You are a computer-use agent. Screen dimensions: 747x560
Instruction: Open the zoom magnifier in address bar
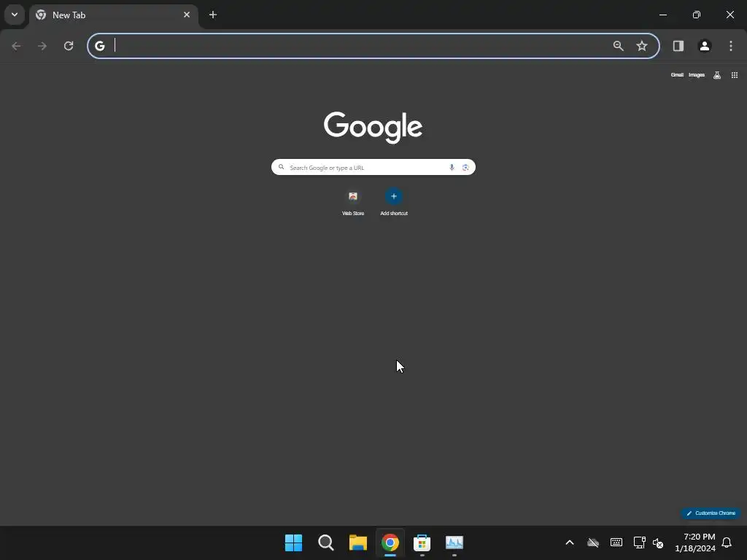point(619,46)
